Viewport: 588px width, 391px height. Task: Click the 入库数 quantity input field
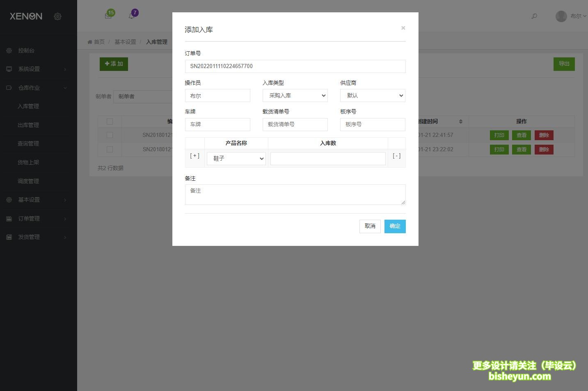point(328,159)
